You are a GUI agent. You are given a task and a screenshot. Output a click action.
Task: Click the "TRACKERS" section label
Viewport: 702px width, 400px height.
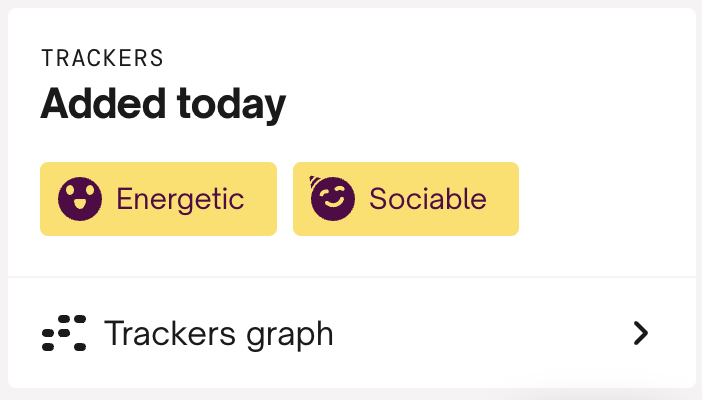pyautogui.click(x=102, y=58)
